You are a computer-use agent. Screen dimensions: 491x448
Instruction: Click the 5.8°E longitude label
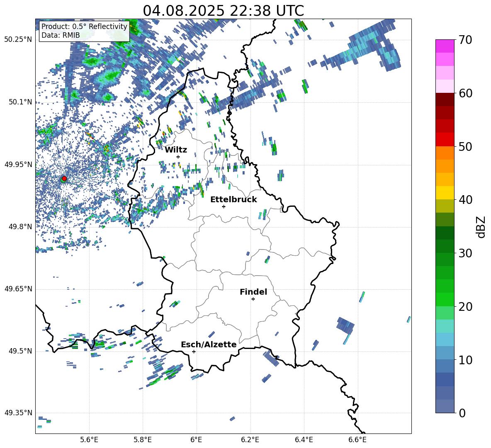(143, 440)
